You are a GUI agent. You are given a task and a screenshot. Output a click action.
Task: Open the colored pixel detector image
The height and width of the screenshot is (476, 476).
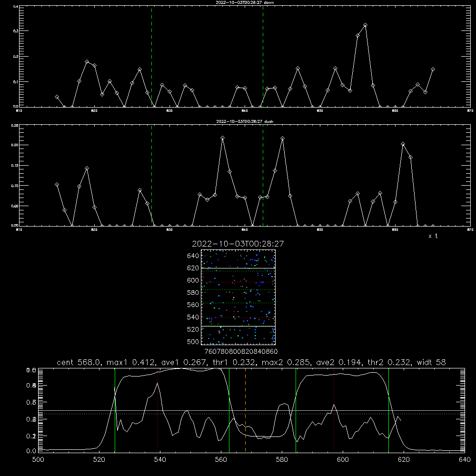(238, 297)
